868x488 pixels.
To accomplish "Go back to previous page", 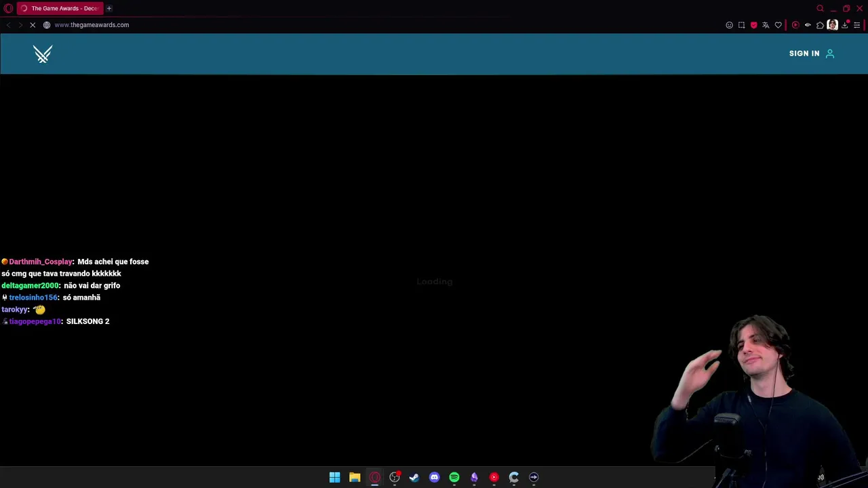I will [x=8, y=25].
